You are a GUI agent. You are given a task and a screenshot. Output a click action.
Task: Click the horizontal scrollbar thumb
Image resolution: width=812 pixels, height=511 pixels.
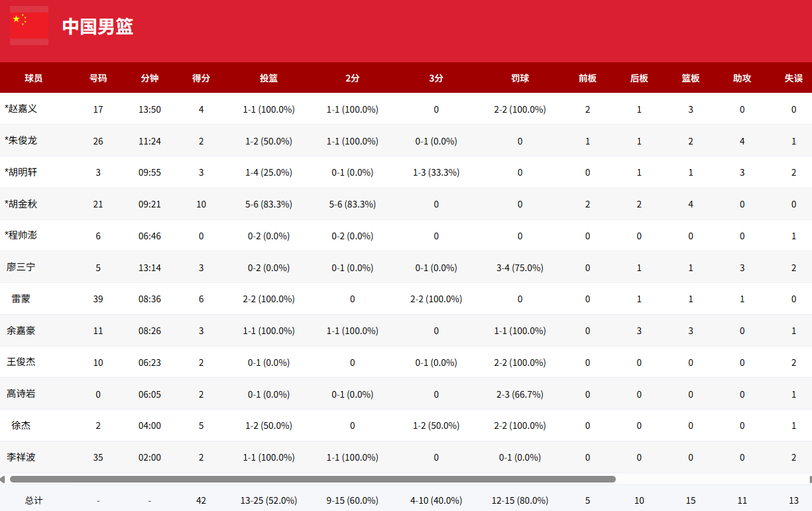pos(313,479)
